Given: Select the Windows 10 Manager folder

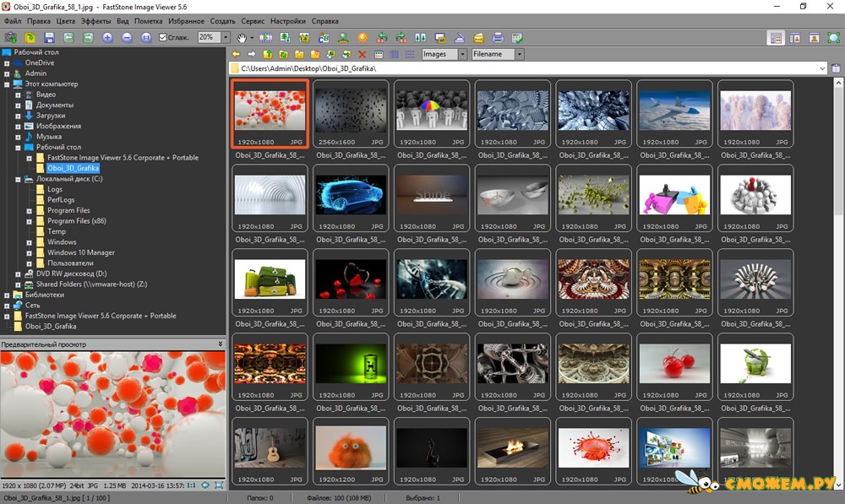Looking at the screenshot, I should click(81, 252).
